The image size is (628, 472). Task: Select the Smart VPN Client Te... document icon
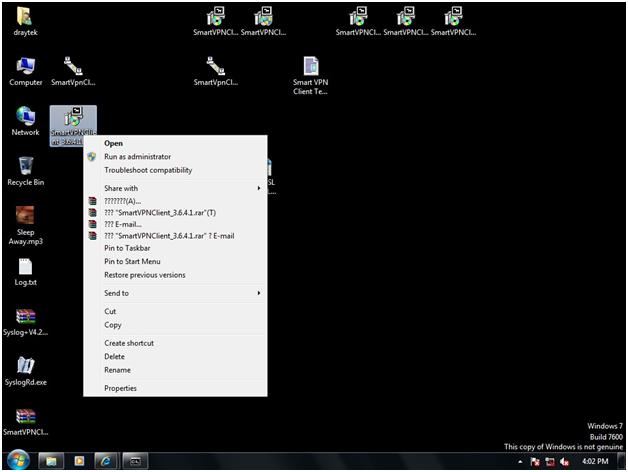point(310,76)
